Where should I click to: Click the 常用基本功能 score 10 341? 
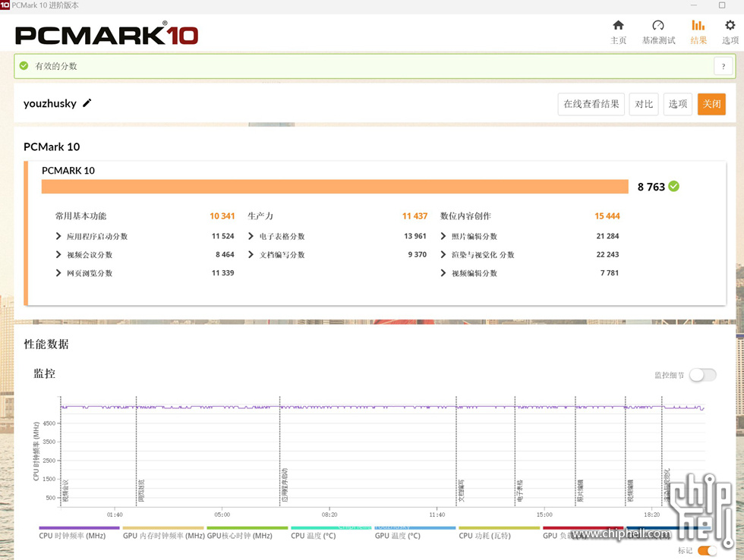(222, 216)
